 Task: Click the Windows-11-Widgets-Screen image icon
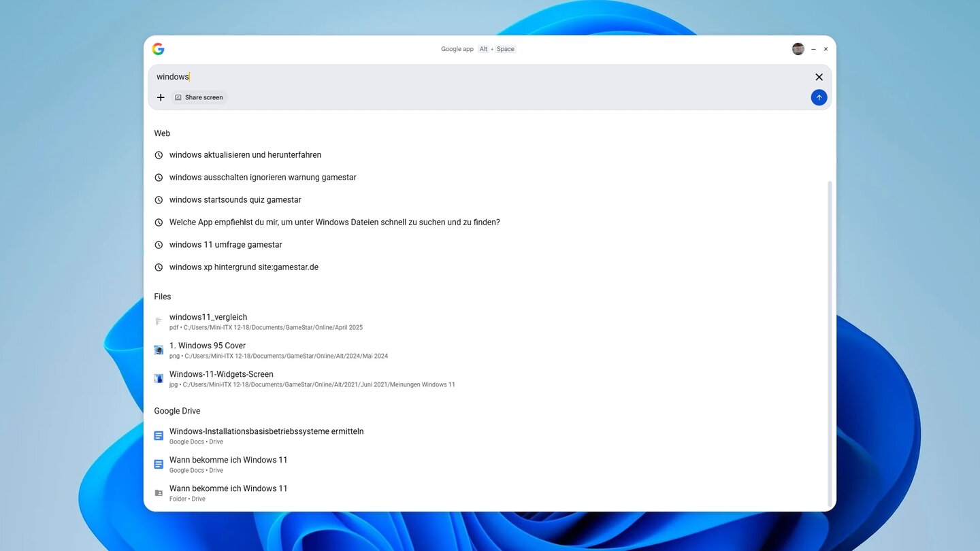click(159, 378)
